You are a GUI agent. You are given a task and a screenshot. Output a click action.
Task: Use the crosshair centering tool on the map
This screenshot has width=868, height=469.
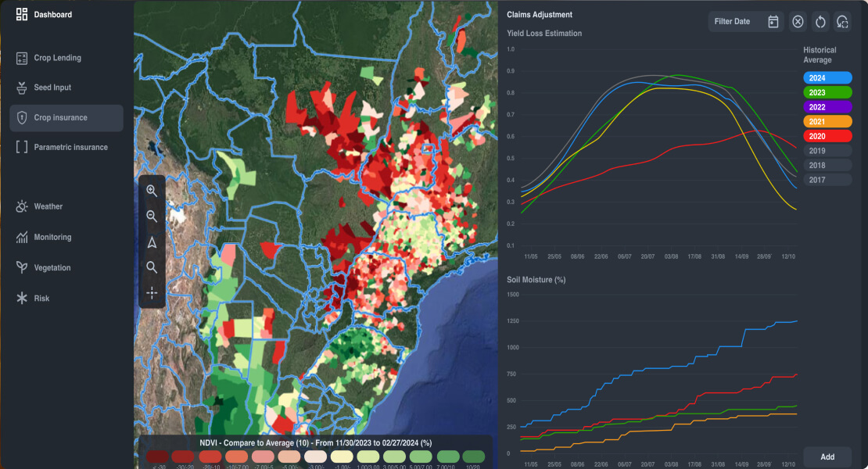coord(152,293)
